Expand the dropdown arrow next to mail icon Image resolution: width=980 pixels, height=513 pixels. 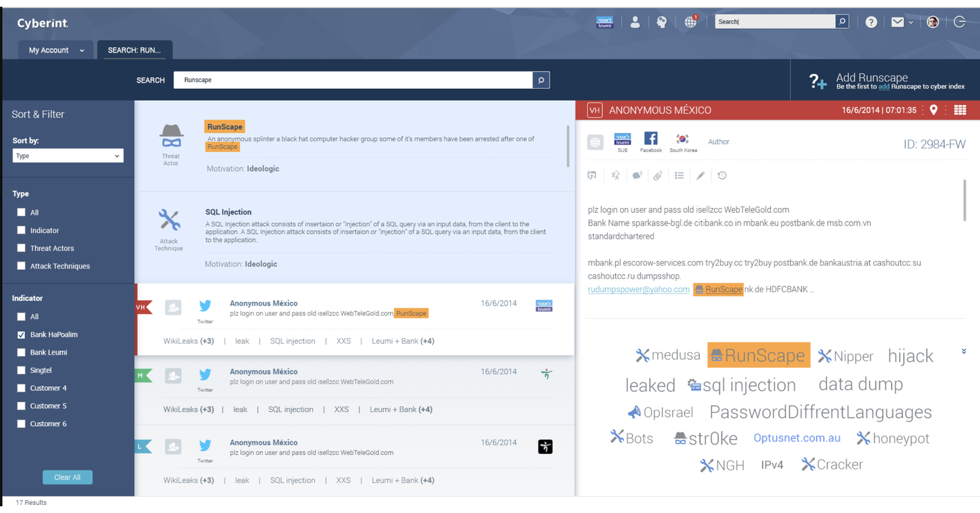[911, 23]
